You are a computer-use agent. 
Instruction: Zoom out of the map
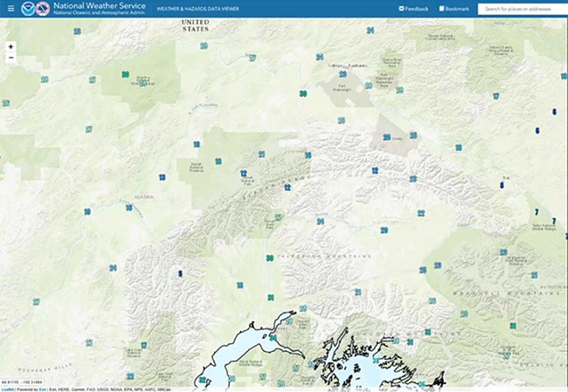point(10,58)
